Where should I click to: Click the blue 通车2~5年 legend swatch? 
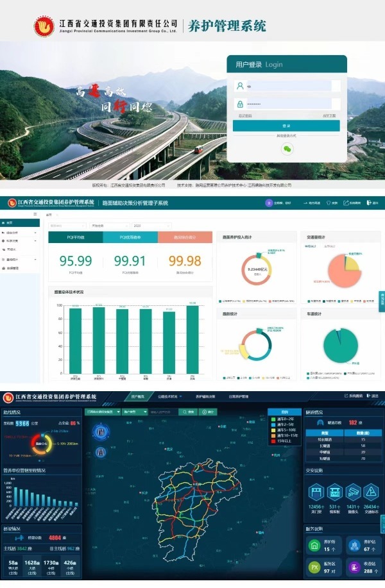click(273, 424)
